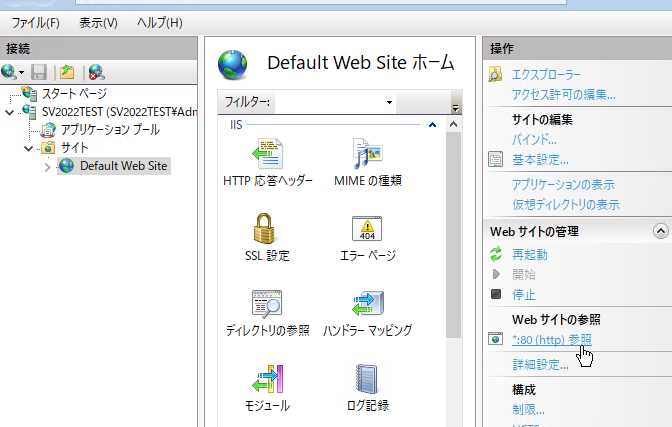Open the フィルター dropdown arrow
Image resolution: width=672 pixels, height=427 pixels.
coord(389,102)
